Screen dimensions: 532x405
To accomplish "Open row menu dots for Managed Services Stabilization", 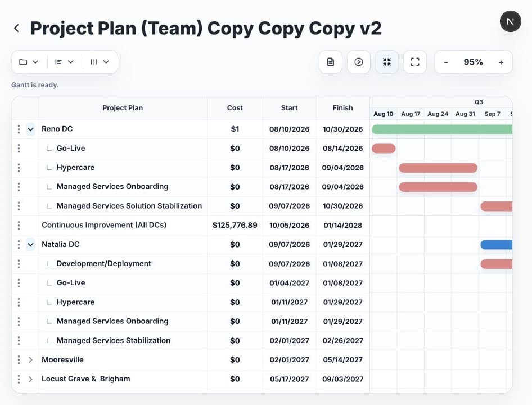I will [19, 340].
